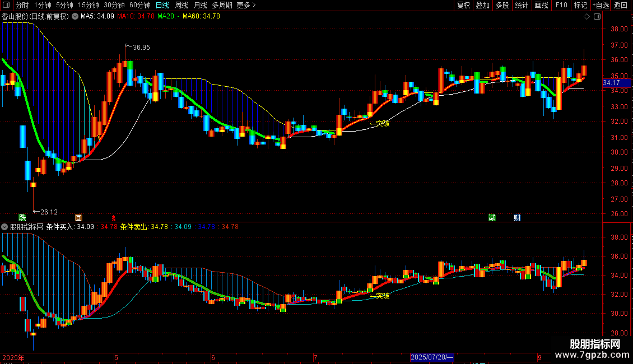Click the 突破 label in sub-chart
The image size is (633, 364).
tap(383, 296)
